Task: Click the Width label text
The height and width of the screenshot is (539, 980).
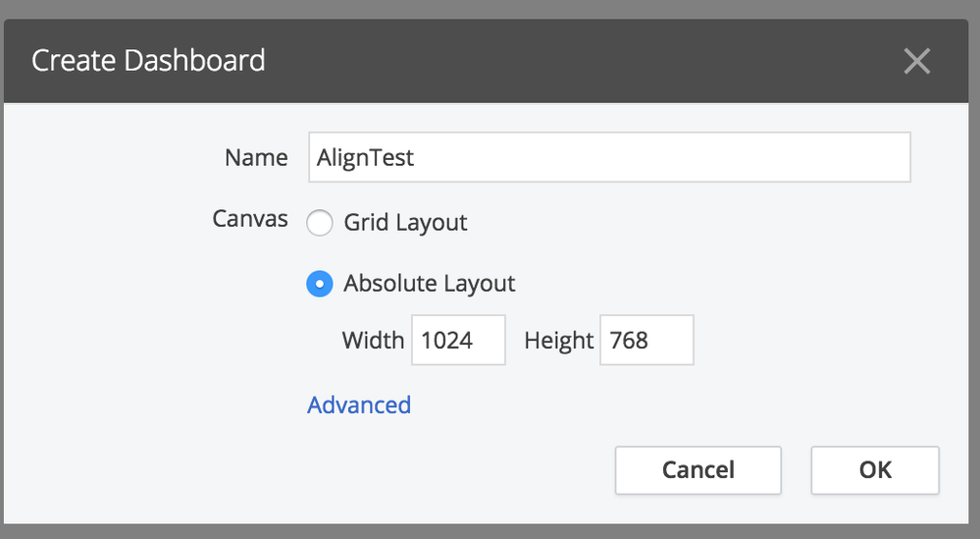Action: [373, 341]
